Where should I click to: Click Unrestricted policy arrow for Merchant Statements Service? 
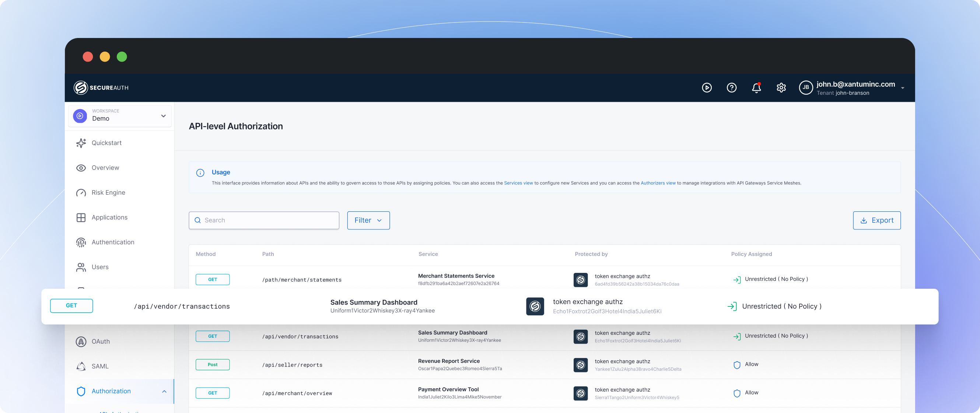coord(737,279)
